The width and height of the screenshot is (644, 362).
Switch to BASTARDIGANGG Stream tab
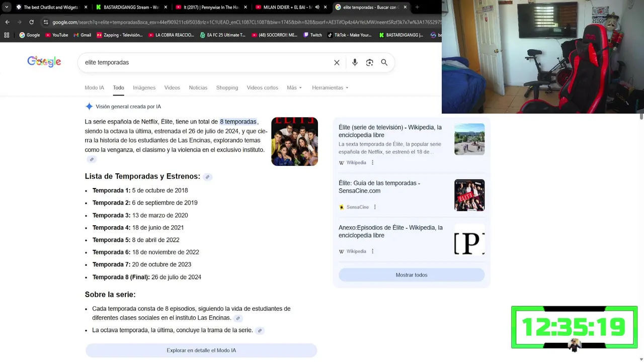point(131,7)
